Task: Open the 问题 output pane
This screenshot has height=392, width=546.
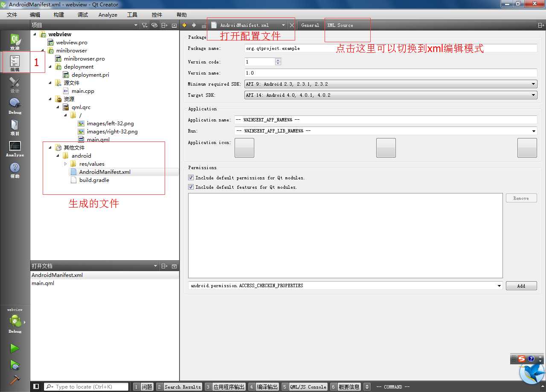Action: coord(143,387)
